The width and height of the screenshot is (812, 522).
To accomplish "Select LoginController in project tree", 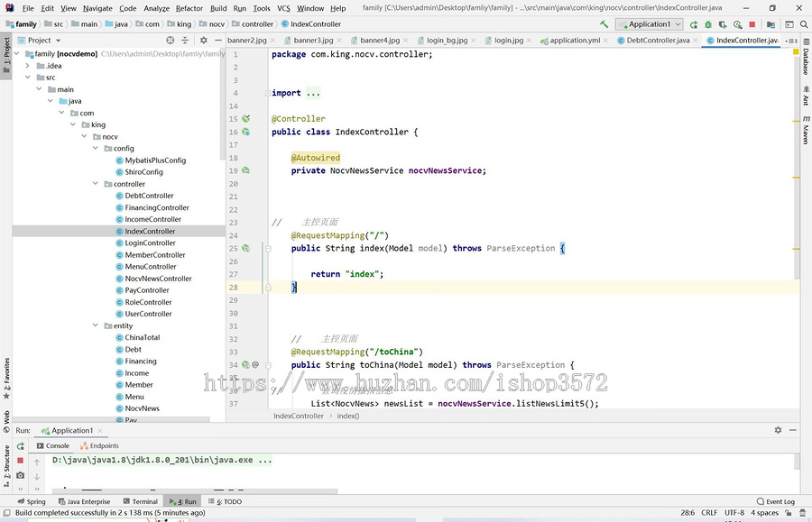I will pyautogui.click(x=150, y=243).
